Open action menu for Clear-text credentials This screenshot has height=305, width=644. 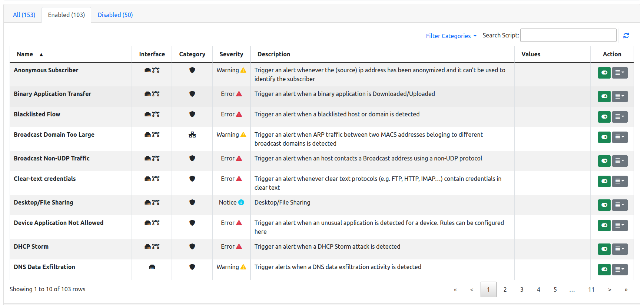(620, 181)
